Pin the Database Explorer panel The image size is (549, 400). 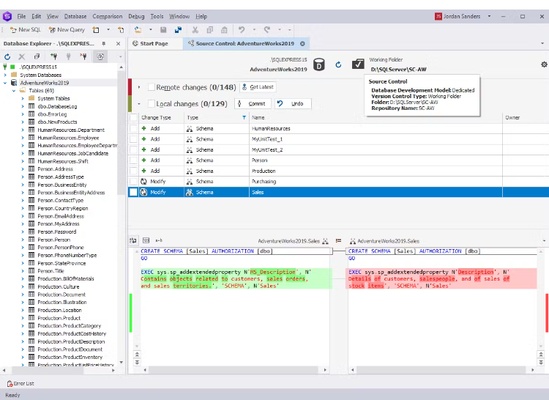pyautogui.click(x=104, y=43)
